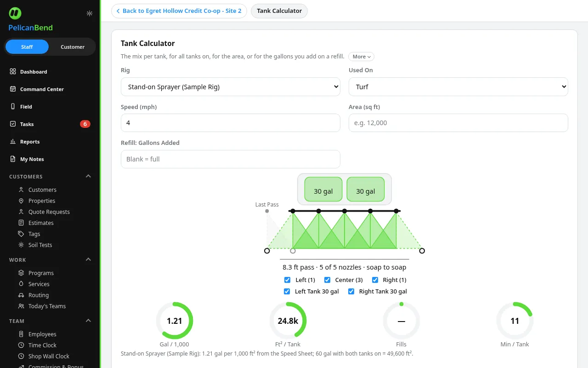This screenshot has width=588, height=368.
Task: Click the Routing truck icon
Action: click(x=21, y=295)
